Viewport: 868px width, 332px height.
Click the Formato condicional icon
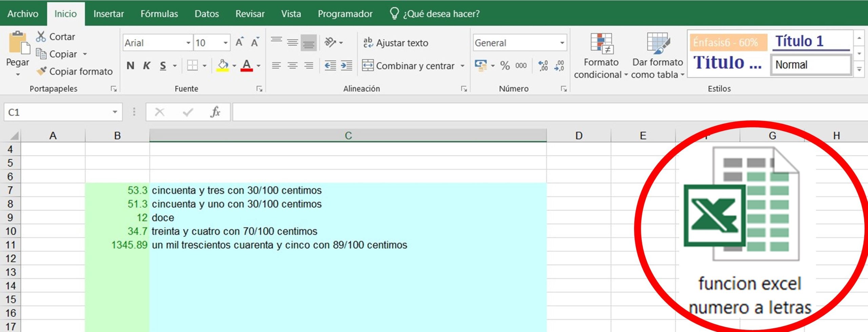click(x=601, y=44)
